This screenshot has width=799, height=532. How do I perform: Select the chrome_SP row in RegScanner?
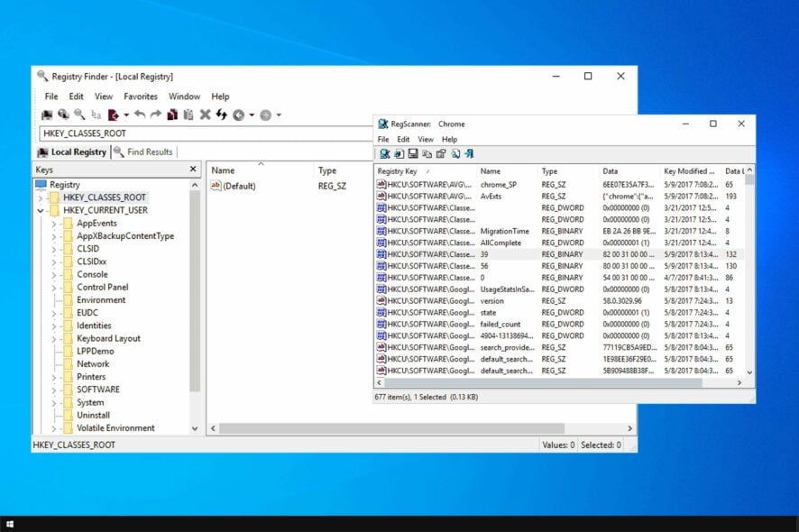pyautogui.click(x=559, y=185)
